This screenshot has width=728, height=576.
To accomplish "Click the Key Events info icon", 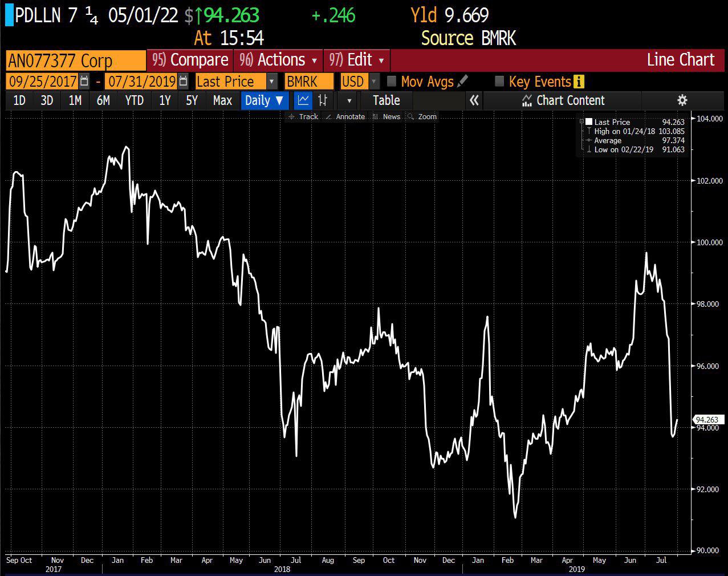I will click(579, 82).
